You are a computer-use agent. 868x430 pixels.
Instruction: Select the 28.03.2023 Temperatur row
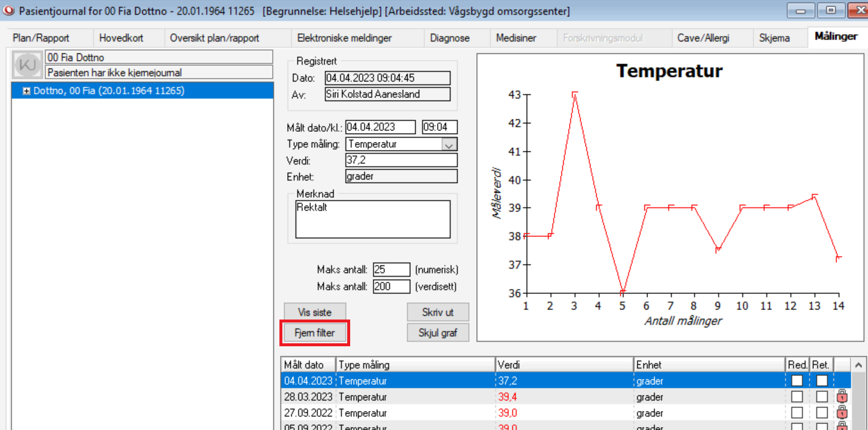point(566,397)
